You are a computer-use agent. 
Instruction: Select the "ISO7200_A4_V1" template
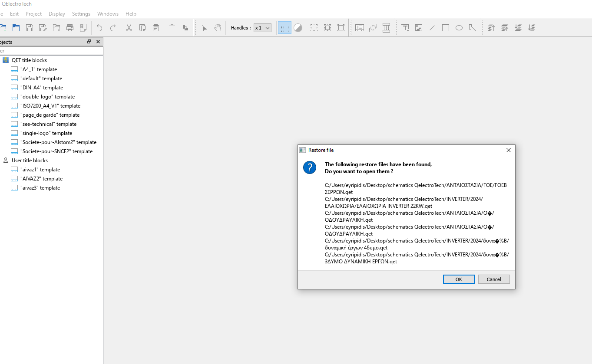pos(50,106)
